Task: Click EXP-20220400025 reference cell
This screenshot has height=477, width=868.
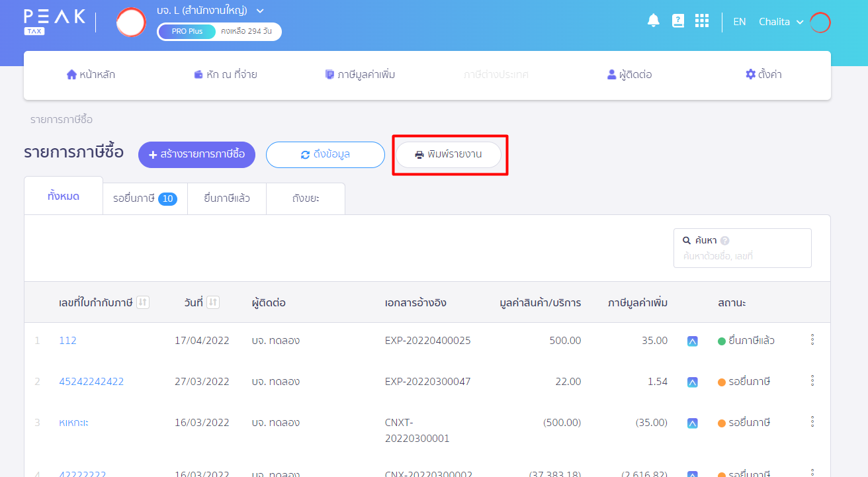Action: point(428,341)
